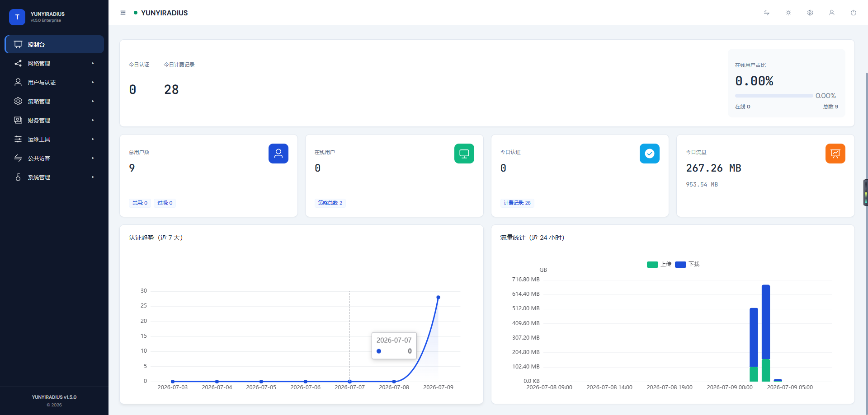
Task: Click the blue T logo in sidebar
Action: coord(17,17)
